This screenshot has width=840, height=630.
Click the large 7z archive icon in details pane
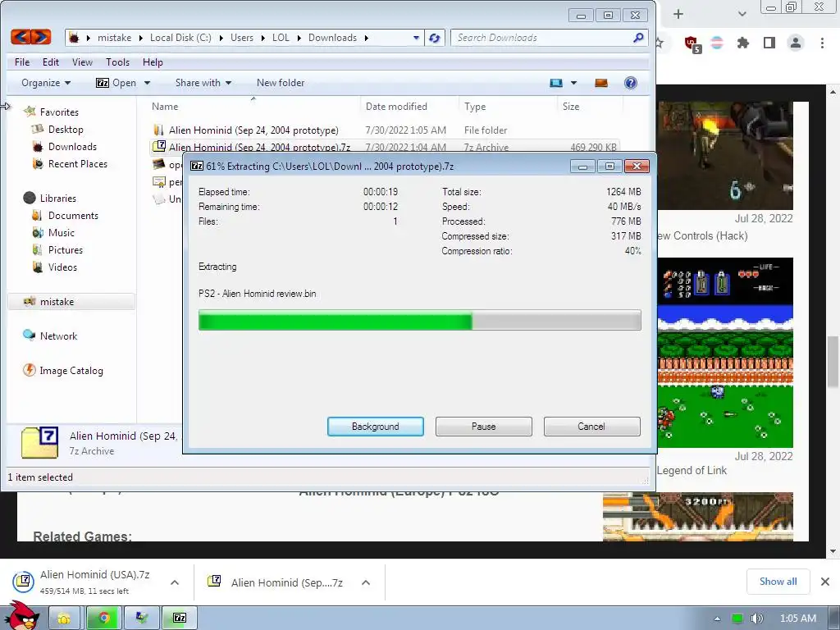[39, 442]
